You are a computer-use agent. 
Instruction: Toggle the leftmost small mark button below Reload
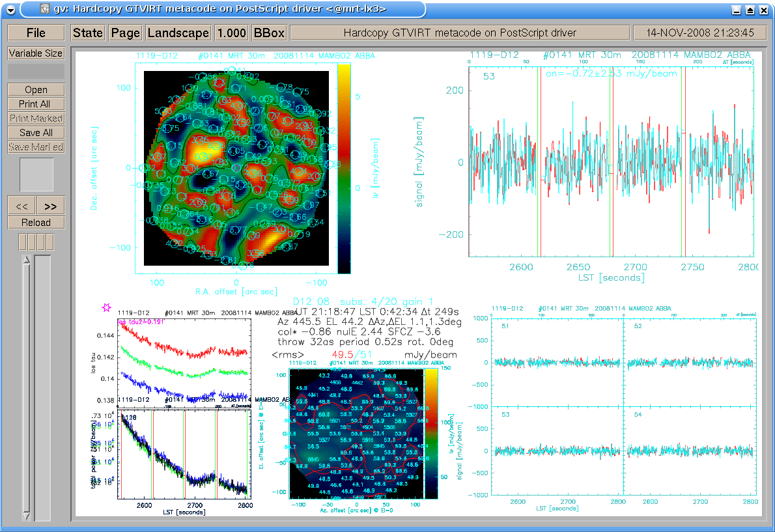[x=23, y=242]
